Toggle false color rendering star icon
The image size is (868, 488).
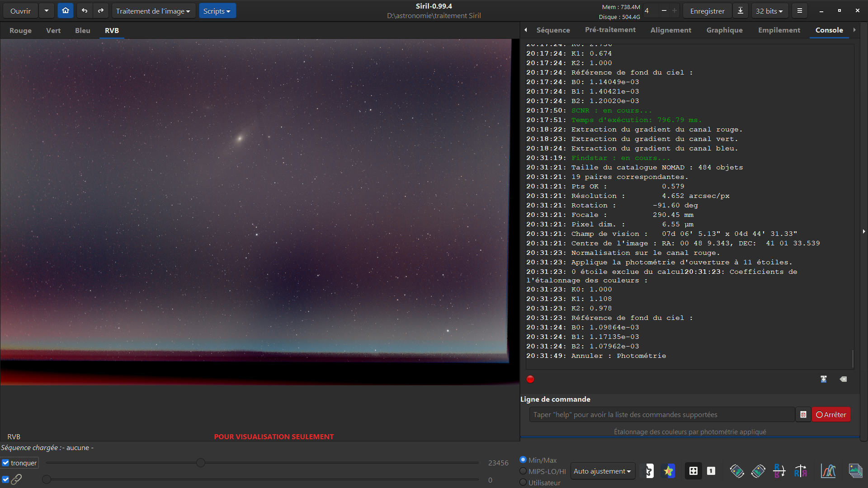[668, 471]
